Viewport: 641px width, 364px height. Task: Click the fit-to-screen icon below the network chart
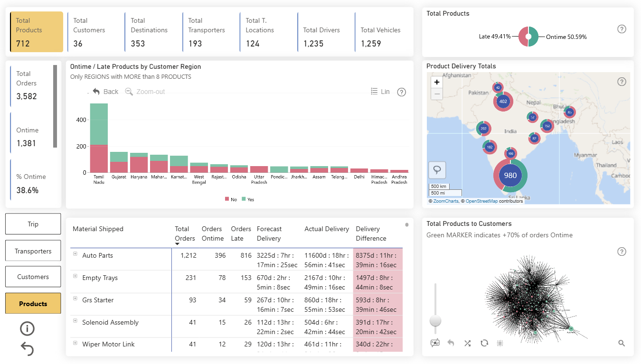tap(435, 343)
